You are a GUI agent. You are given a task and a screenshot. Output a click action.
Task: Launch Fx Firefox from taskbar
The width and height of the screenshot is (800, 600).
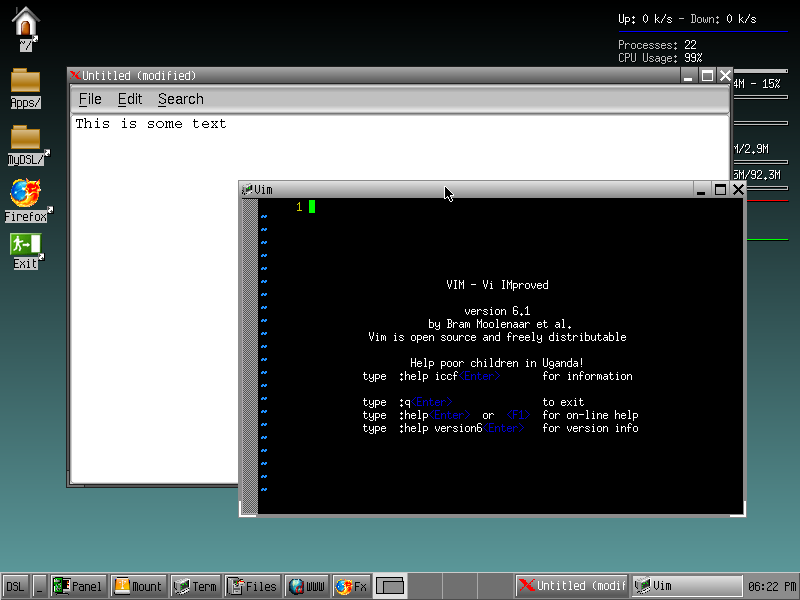click(x=352, y=586)
